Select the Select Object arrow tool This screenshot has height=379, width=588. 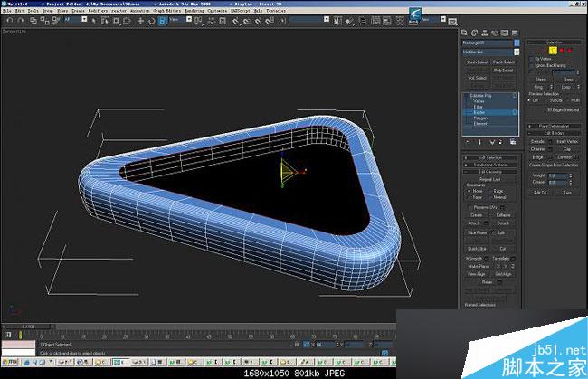(94, 21)
